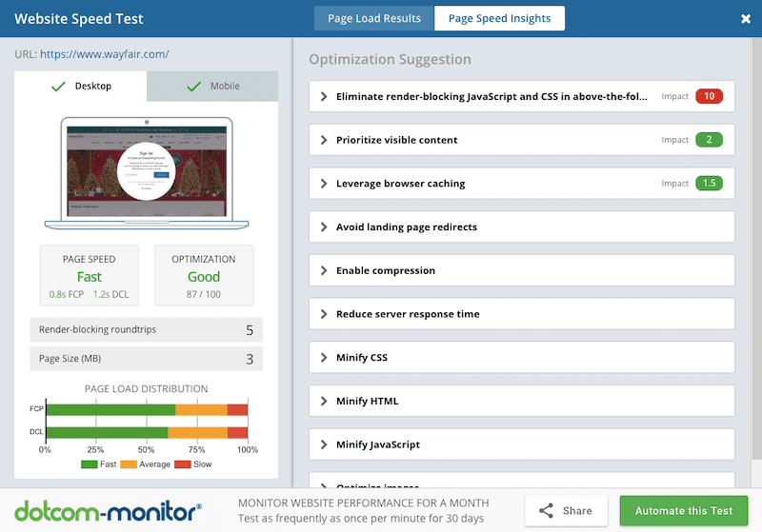Click the Website Speed Test title
This screenshot has height=532, width=762.
(79, 19)
